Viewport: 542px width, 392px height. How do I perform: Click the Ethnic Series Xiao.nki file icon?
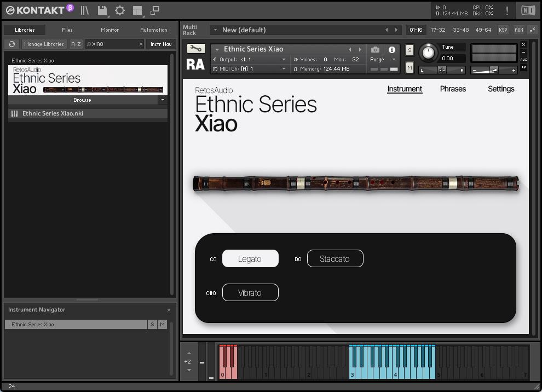[x=15, y=113]
